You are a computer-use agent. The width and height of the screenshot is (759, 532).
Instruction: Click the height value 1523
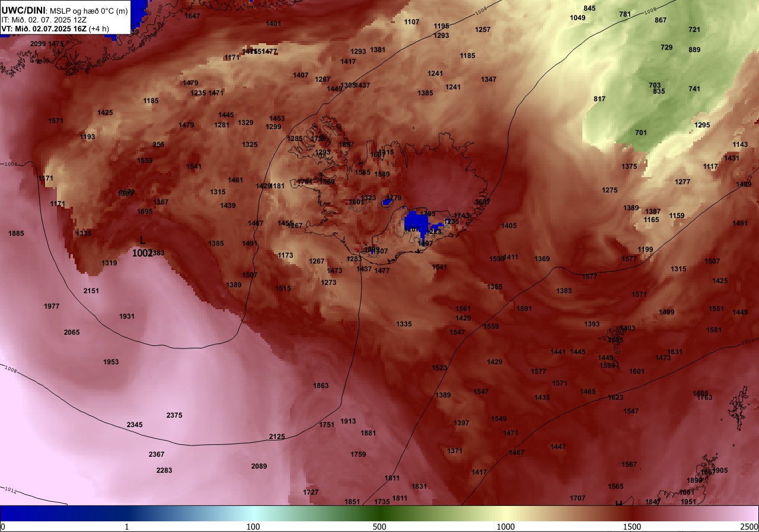point(439,368)
